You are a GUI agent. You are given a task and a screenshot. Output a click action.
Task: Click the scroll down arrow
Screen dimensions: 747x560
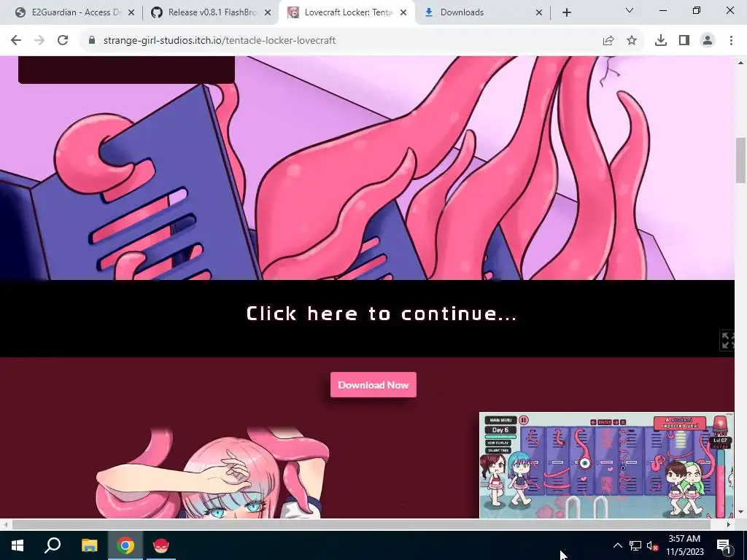coord(741,513)
